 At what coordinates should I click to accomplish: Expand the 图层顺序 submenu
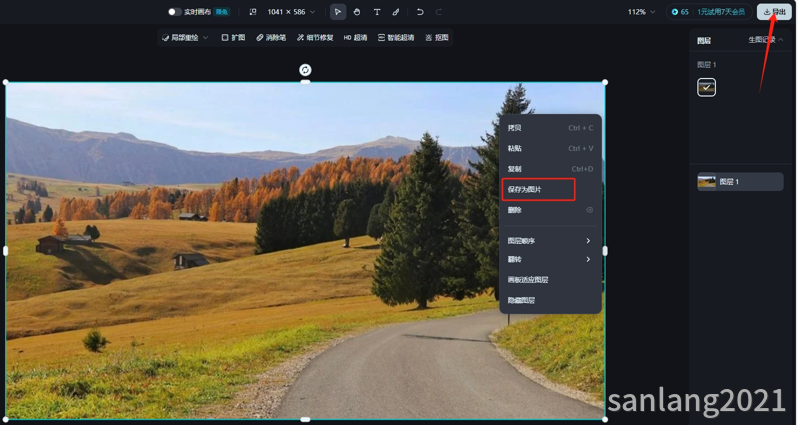point(549,241)
